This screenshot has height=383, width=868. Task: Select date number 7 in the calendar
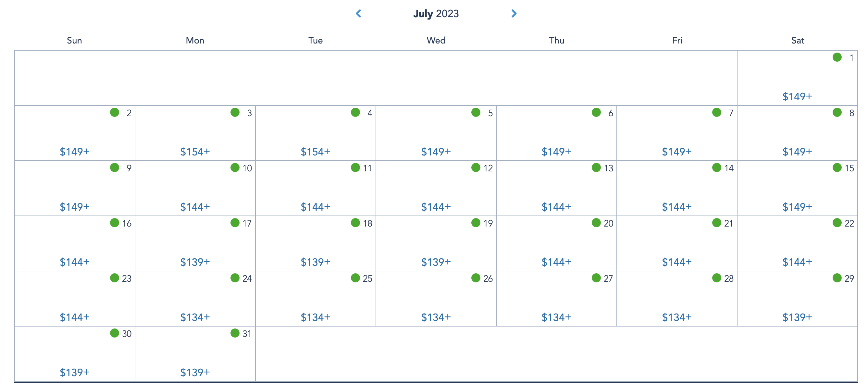(x=730, y=113)
